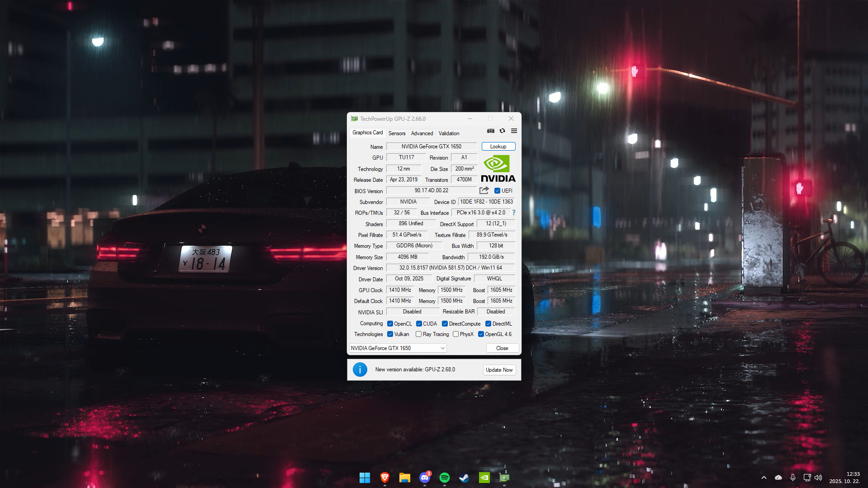Image resolution: width=868 pixels, height=488 pixels.
Task: Click the Close button in GPU-Z
Action: click(x=502, y=348)
